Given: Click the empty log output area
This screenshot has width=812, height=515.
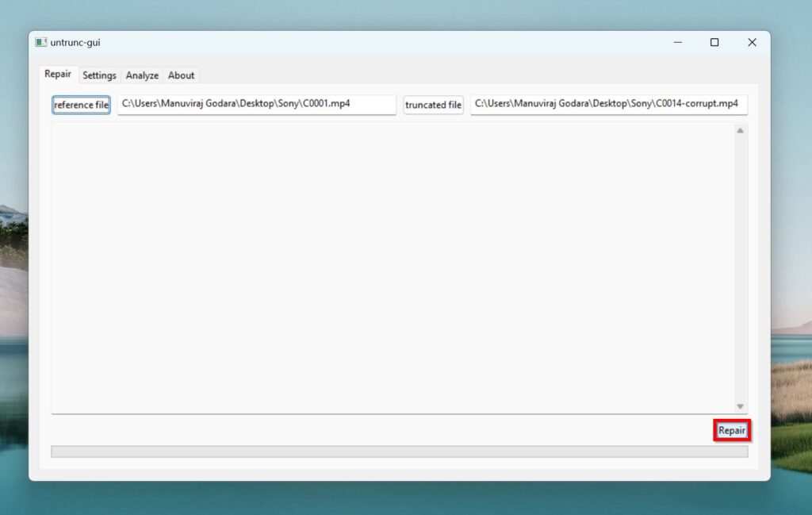Looking at the screenshot, I should click(x=393, y=268).
